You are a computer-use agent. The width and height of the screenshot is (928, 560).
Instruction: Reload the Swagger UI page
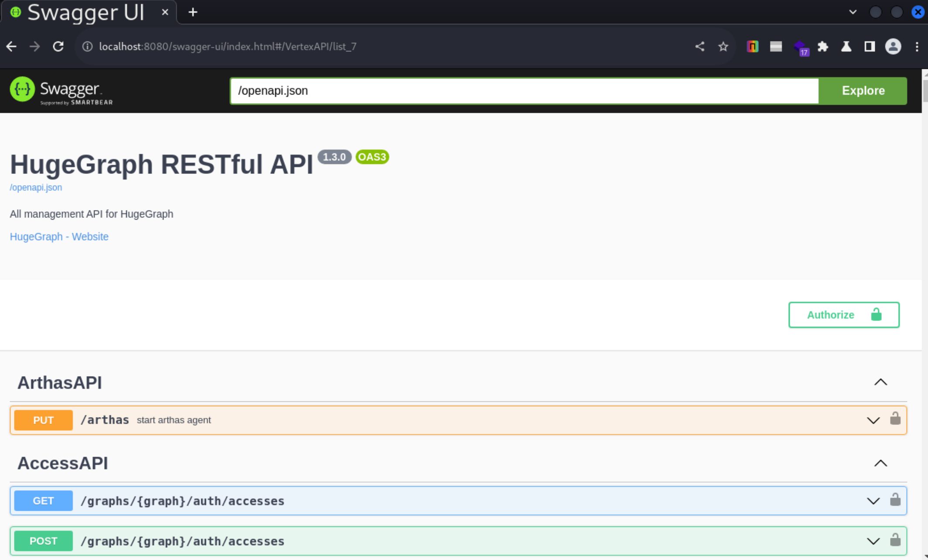point(58,47)
